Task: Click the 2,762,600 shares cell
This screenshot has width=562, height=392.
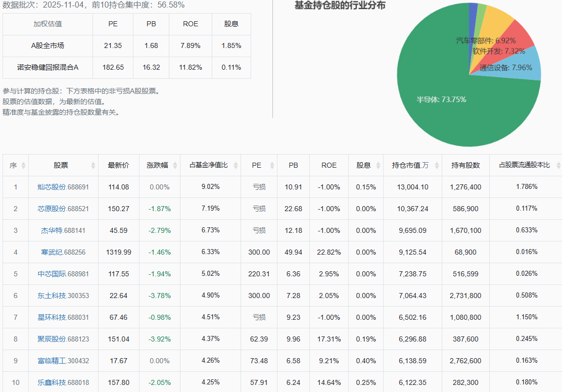Action: (465, 361)
